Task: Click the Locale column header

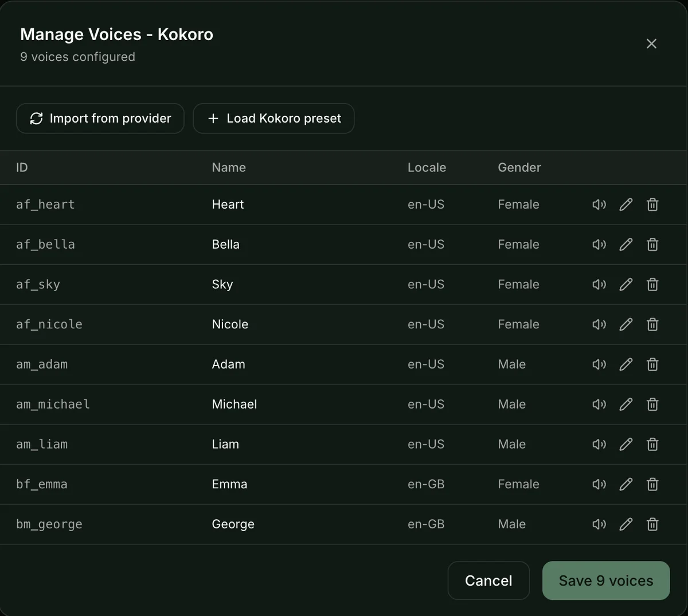Action: (x=427, y=167)
